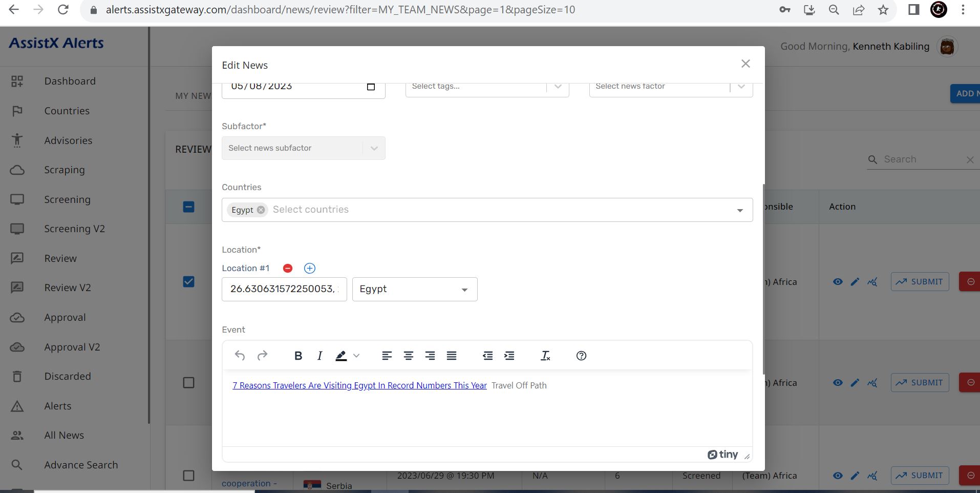Remove the Egypt chip from Countries
This screenshot has height=493, width=980.
(x=261, y=210)
